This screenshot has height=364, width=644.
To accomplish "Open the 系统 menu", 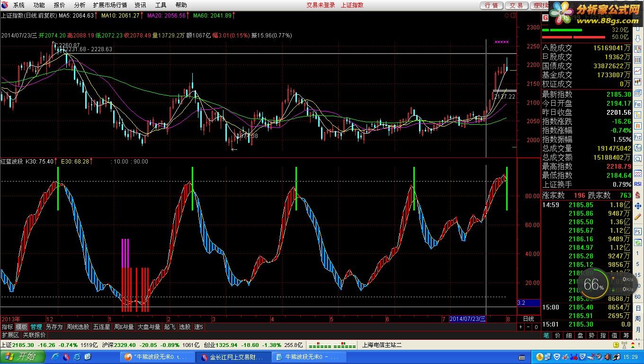I will 19,5.
